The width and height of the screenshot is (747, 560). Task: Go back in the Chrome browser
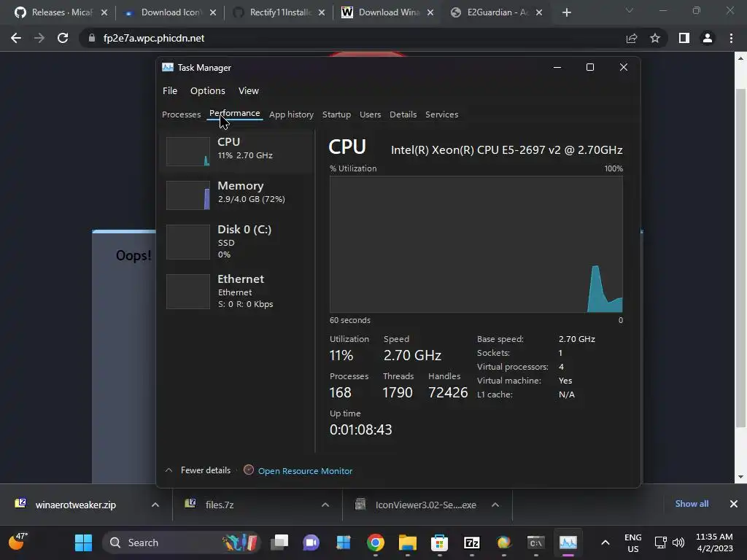[16, 38]
